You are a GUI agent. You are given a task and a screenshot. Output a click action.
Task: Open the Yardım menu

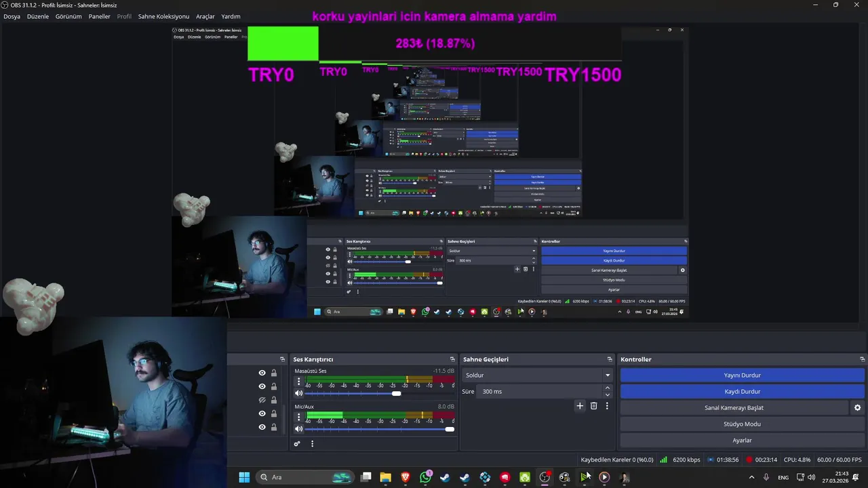[231, 16]
